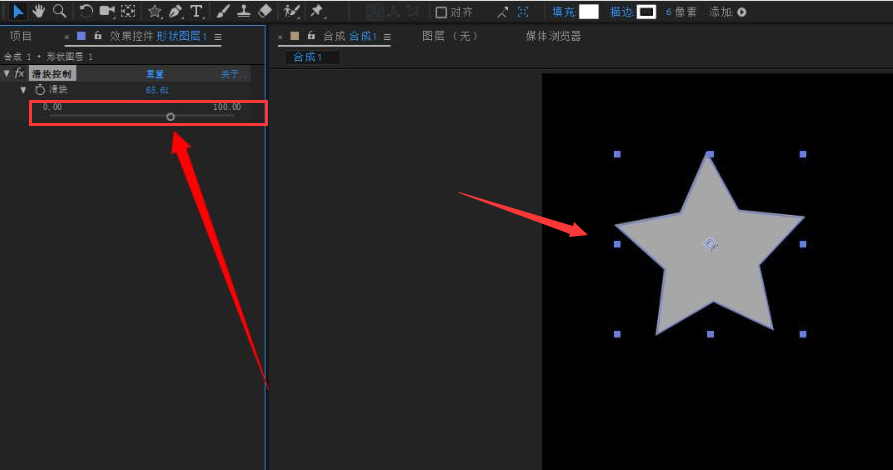Close the composition viewer tab
893x470 pixels.
coord(280,37)
